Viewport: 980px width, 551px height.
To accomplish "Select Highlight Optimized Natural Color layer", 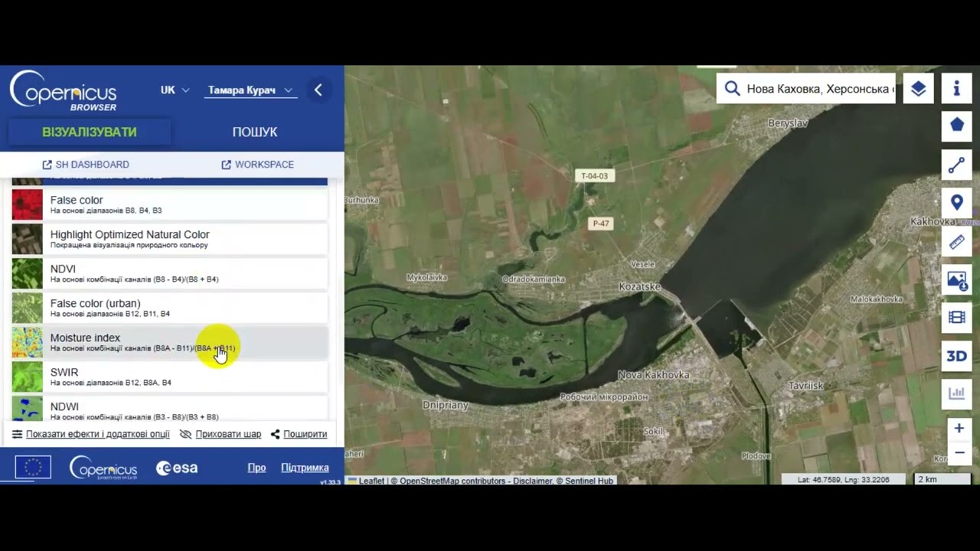I will click(170, 239).
